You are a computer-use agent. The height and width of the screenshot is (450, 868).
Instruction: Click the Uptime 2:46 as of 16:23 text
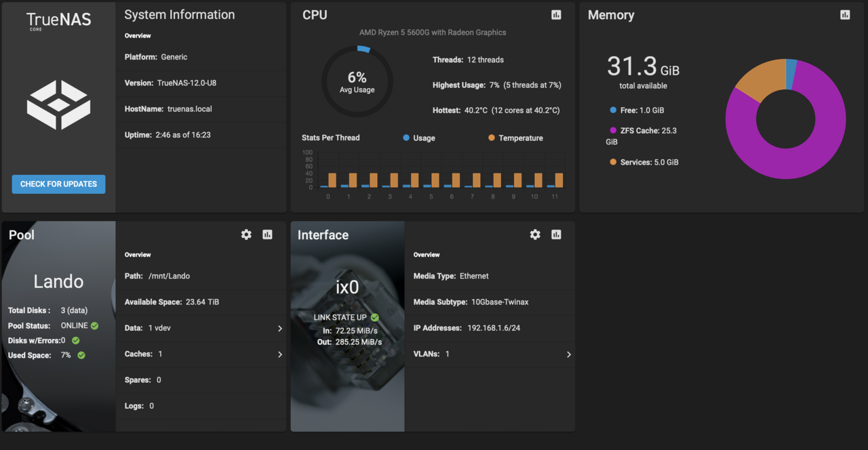coord(167,135)
